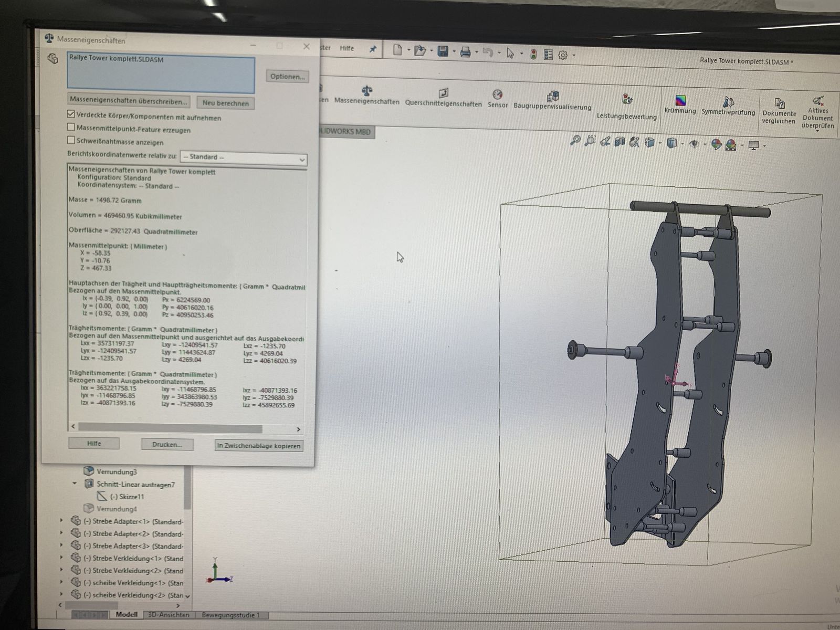Toggle Verdeckte Körper/Komponenten mit aufnehmen checkbox
This screenshot has height=630, width=840.
point(71,114)
